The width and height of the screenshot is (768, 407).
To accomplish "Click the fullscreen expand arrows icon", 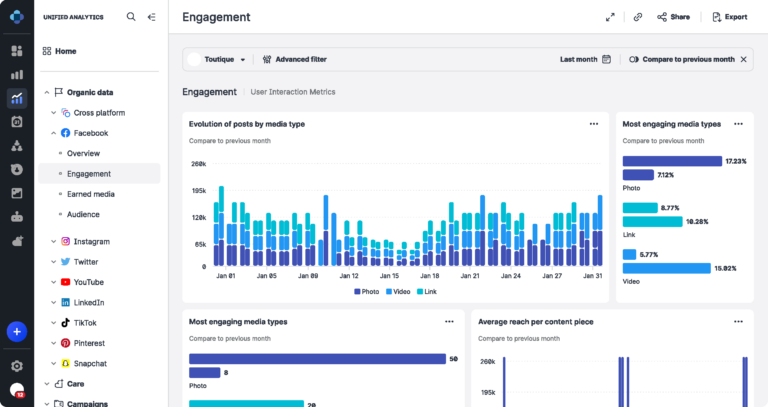I will (x=610, y=17).
